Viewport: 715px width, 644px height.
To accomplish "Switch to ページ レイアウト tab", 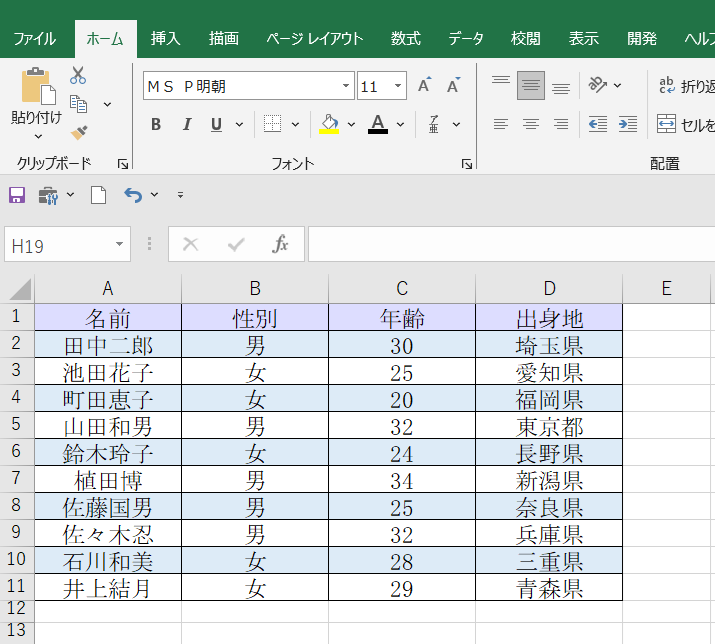I will click(315, 39).
